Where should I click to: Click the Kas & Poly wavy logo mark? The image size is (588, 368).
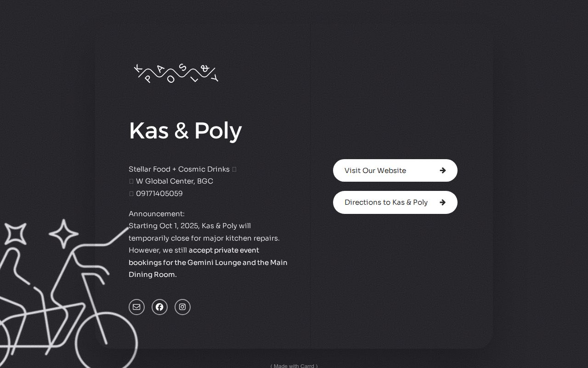pos(175,73)
